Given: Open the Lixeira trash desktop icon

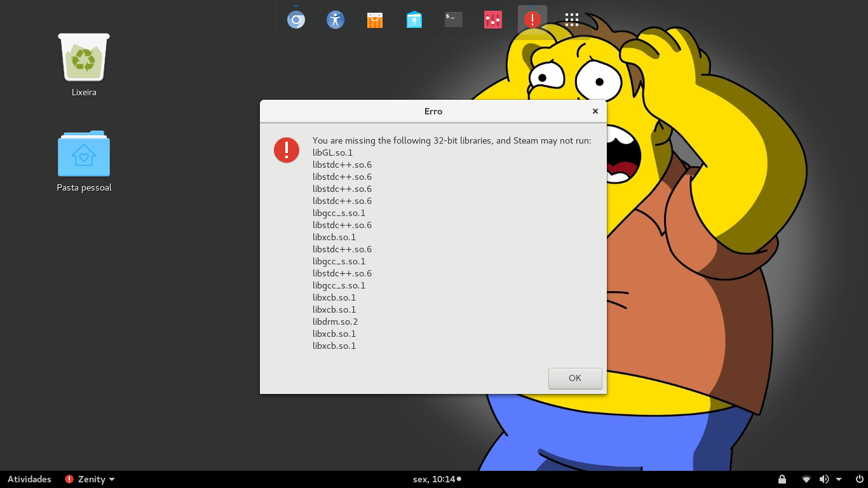Looking at the screenshot, I should tap(84, 65).
